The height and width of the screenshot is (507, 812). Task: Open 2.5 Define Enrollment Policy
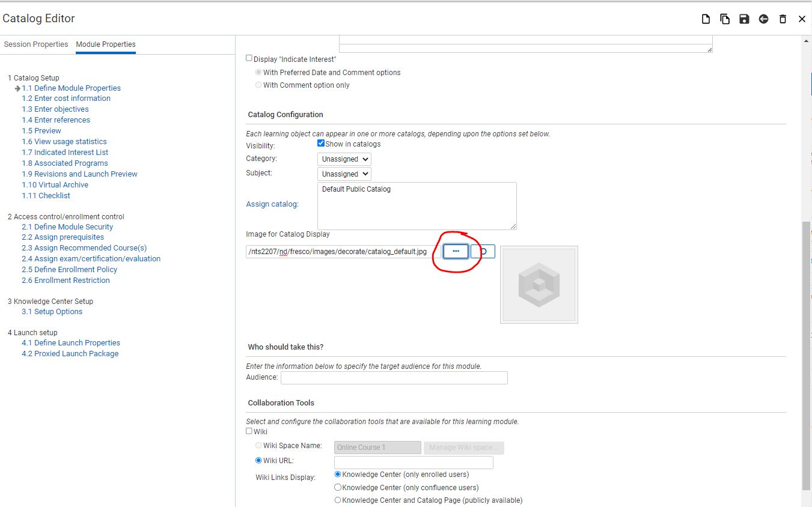[70, 270]
